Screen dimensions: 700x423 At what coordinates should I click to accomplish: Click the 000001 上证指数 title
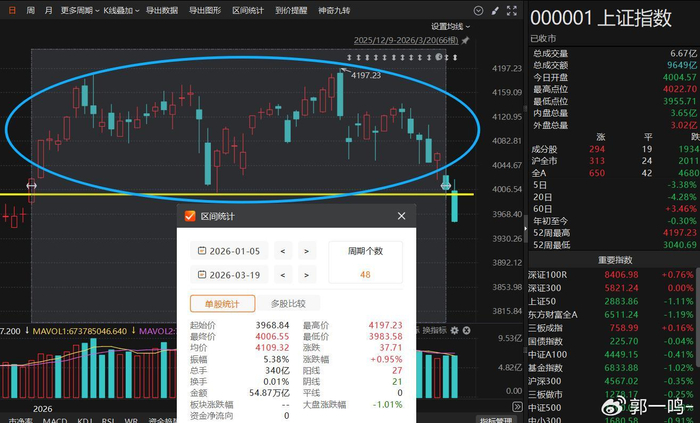tap(600, 18)
